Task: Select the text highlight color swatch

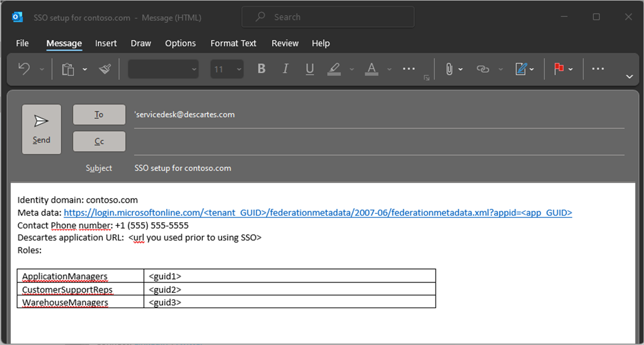Action: coord(333,69)
